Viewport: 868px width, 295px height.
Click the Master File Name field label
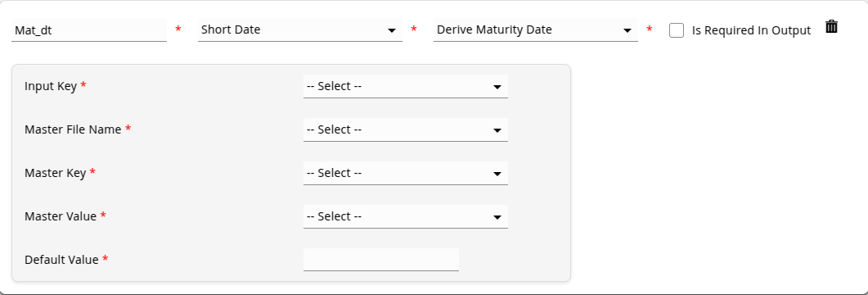[73, 129]
